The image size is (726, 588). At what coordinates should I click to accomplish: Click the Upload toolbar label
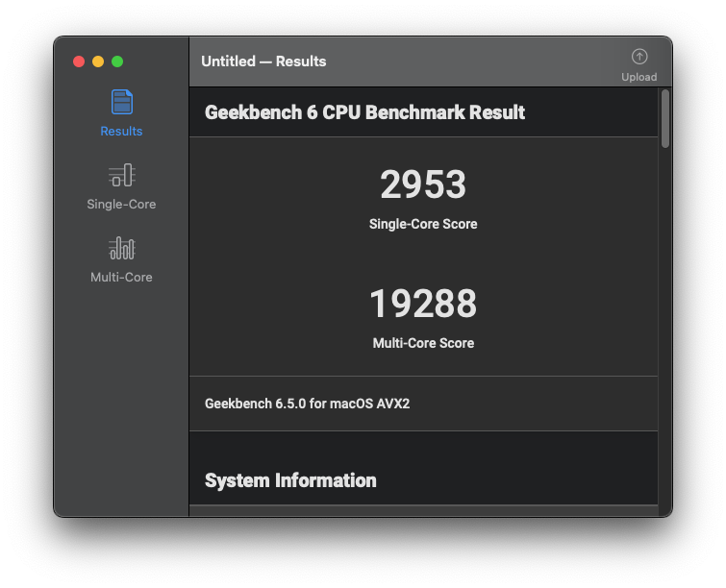point(638,77)
